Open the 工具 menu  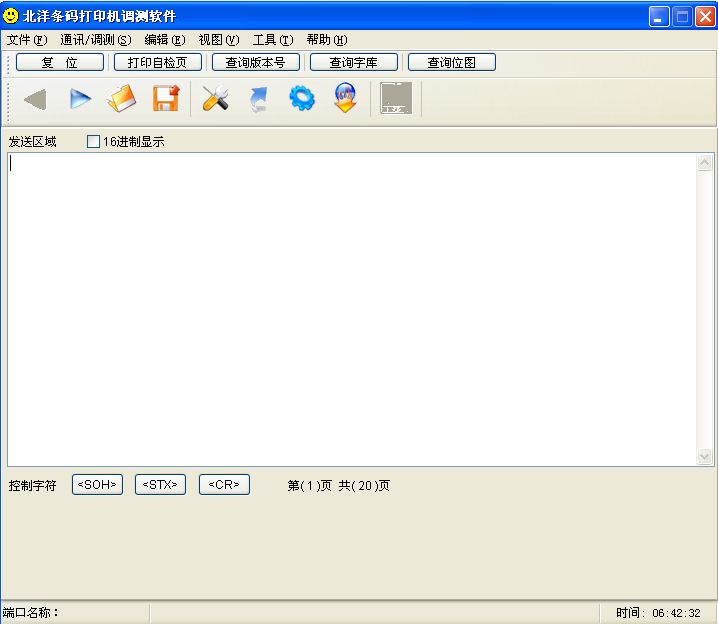click(x=272, y=40)
